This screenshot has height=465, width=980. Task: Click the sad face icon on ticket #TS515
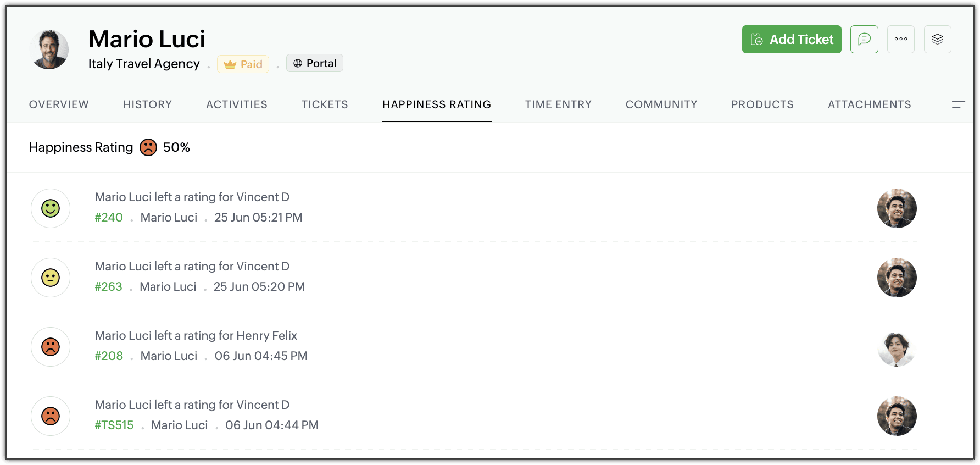51,416
